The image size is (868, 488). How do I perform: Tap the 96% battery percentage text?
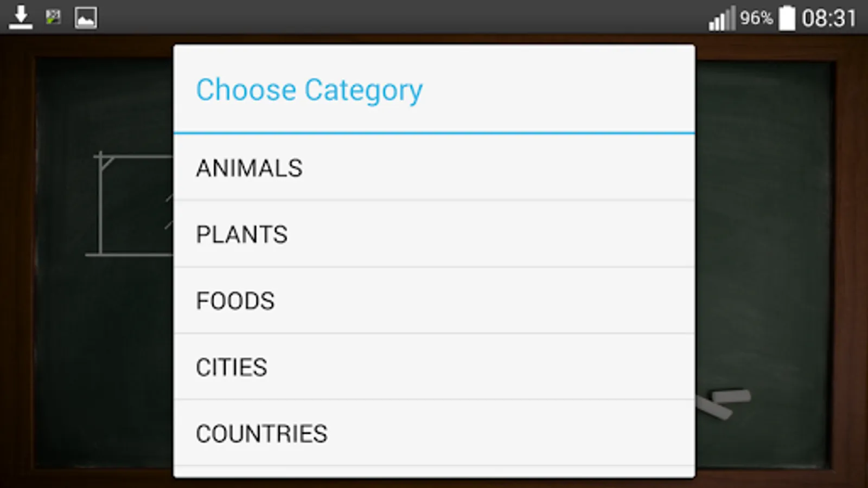[756, 18]
